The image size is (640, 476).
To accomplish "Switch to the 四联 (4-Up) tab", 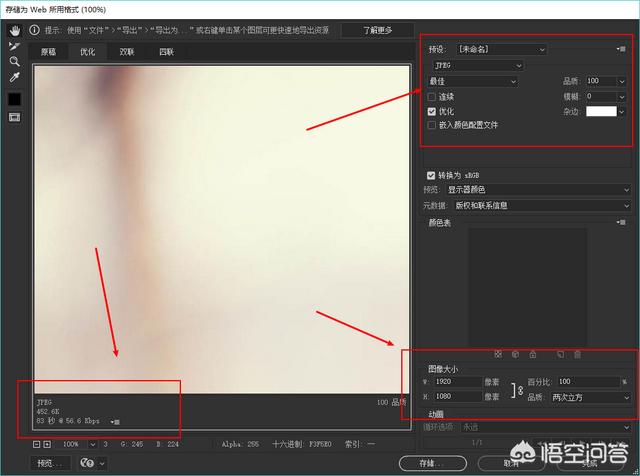I will click(x=166, y=51).
